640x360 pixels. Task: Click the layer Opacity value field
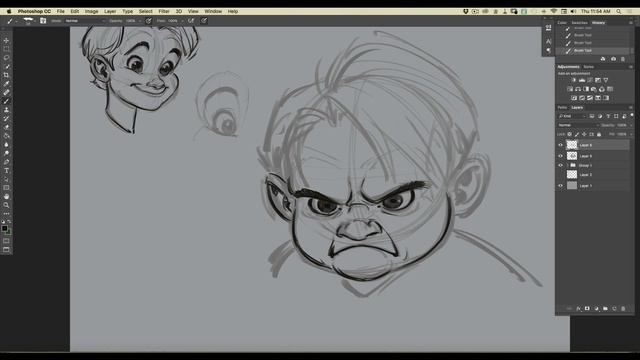pos(622,125)
